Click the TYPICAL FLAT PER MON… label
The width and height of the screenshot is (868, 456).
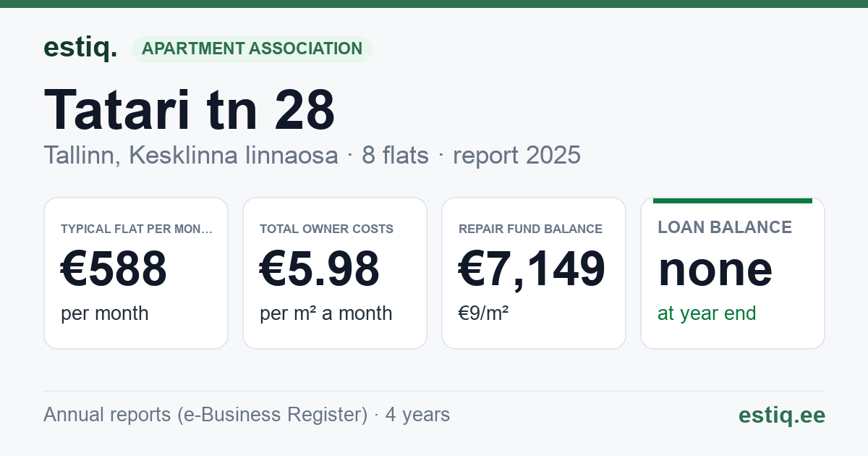(x=137, y=229)
